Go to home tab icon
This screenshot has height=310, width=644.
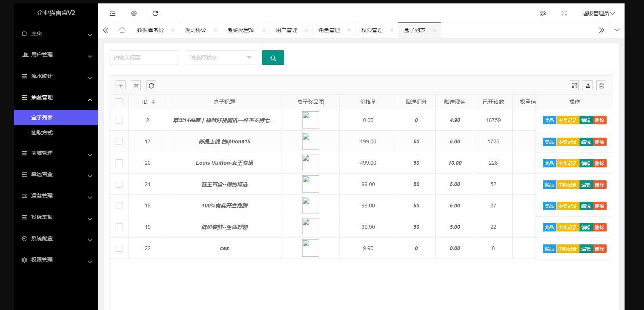pos(122,30)
